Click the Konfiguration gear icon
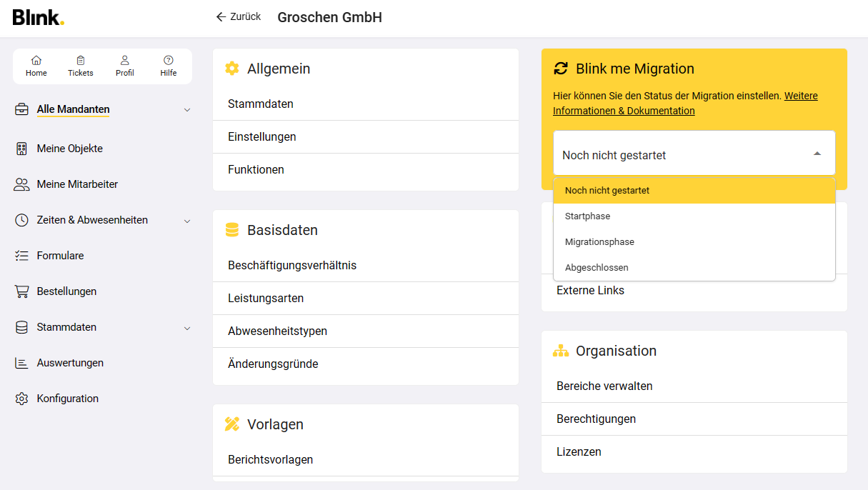The height and width of the screenshot is (490, 868). click(21, 399)
